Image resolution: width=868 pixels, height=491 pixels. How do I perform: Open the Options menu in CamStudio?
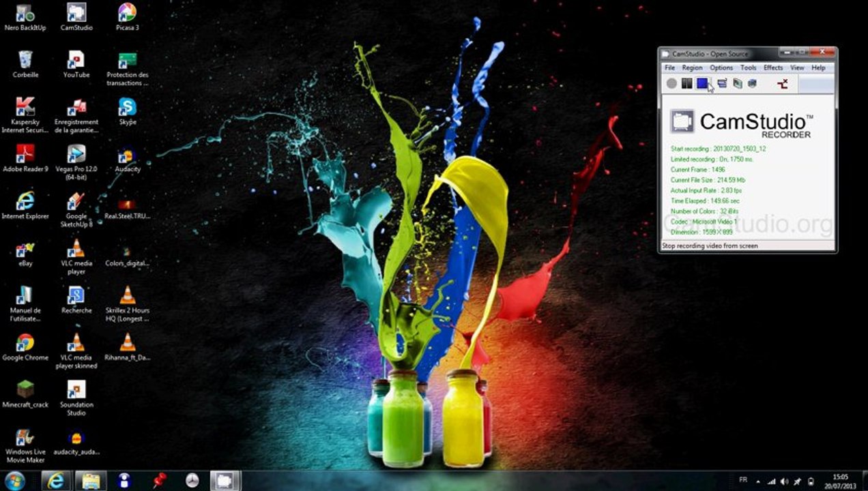(x=721, y=68)
